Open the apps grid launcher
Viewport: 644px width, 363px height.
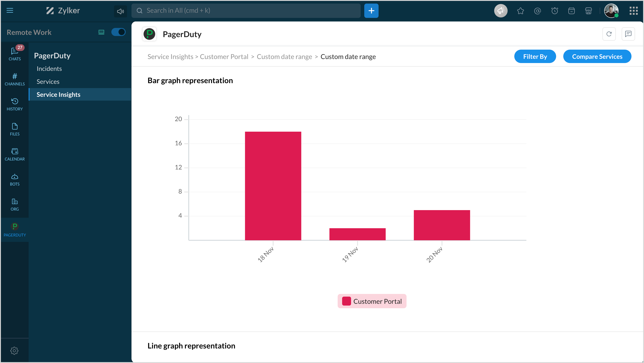pos(633,11)
